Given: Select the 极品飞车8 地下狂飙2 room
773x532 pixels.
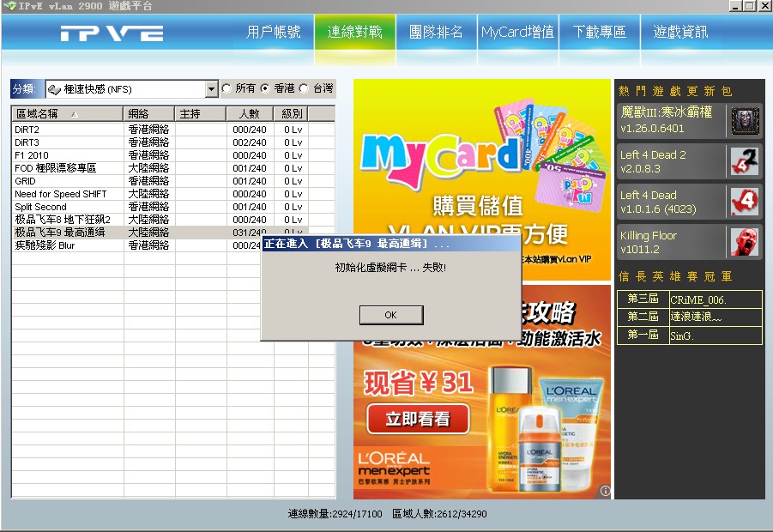Looking at the screenshot, I should coord(173,220).
